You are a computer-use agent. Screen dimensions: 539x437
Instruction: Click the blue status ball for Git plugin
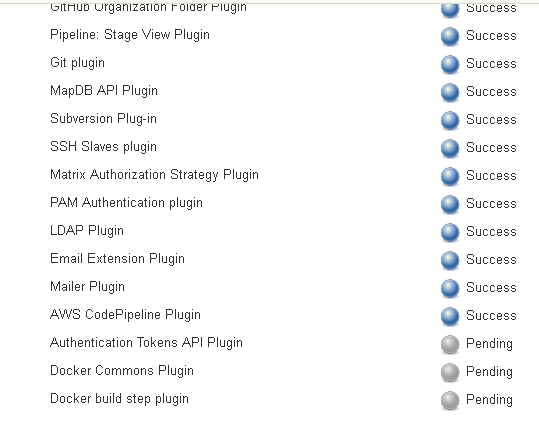[x=450, y=64]
